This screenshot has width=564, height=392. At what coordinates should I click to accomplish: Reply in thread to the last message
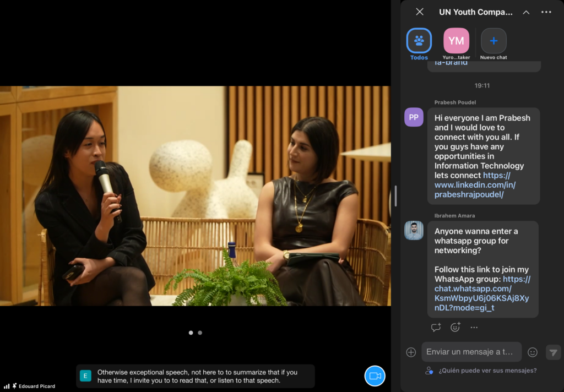pyautogui.click(x=436, y=327)
